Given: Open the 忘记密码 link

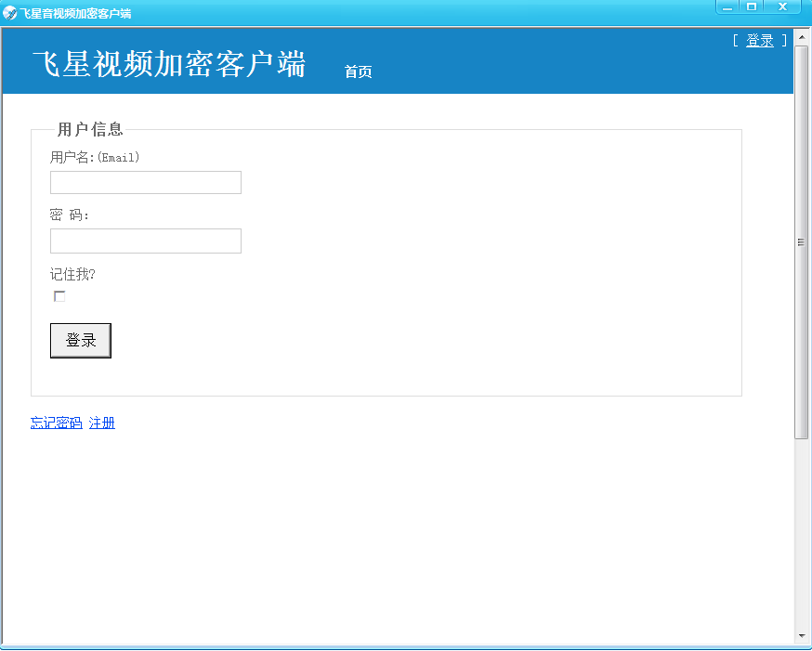Looking at the screenshot, I should [x=57, y=423].
